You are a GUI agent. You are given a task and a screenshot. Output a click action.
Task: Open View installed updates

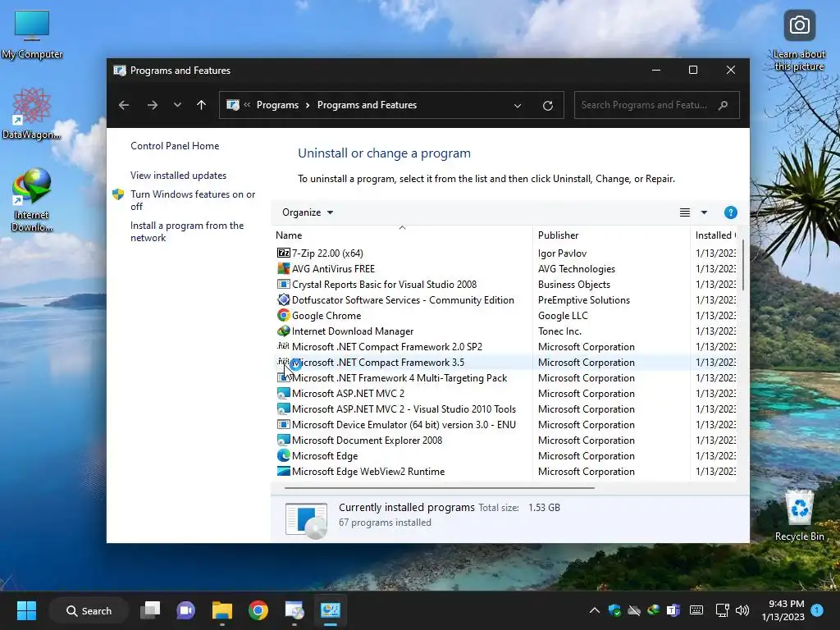pyautogui.click(x=178, y=176)
